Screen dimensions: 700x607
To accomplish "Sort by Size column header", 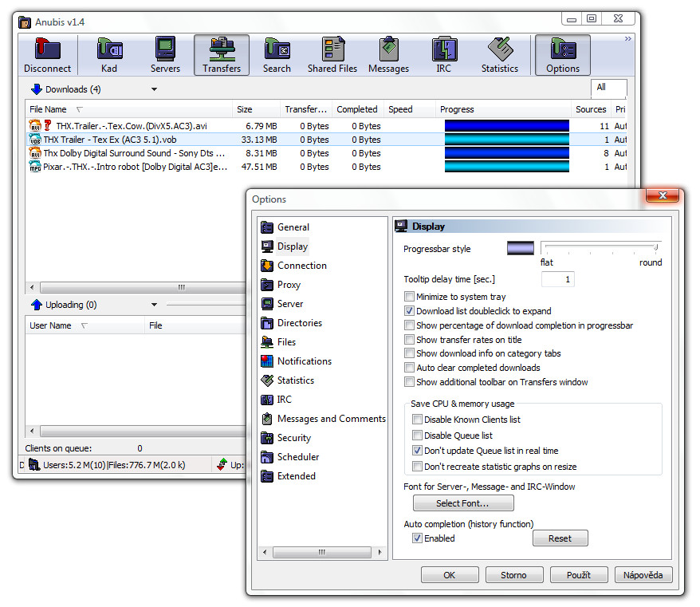I will point(256,109).
